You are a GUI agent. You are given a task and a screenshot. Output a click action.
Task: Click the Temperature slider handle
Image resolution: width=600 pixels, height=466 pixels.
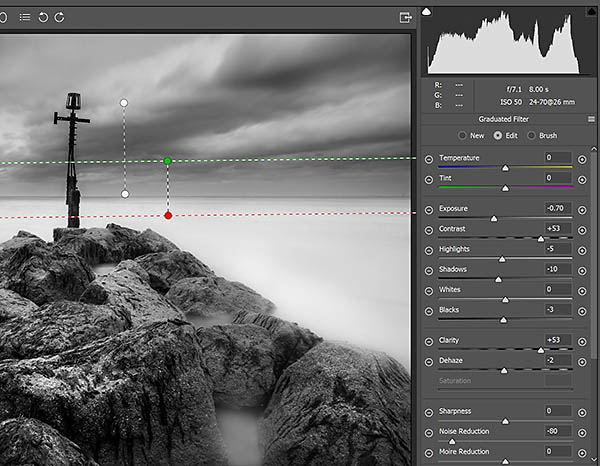coord(505,168)
